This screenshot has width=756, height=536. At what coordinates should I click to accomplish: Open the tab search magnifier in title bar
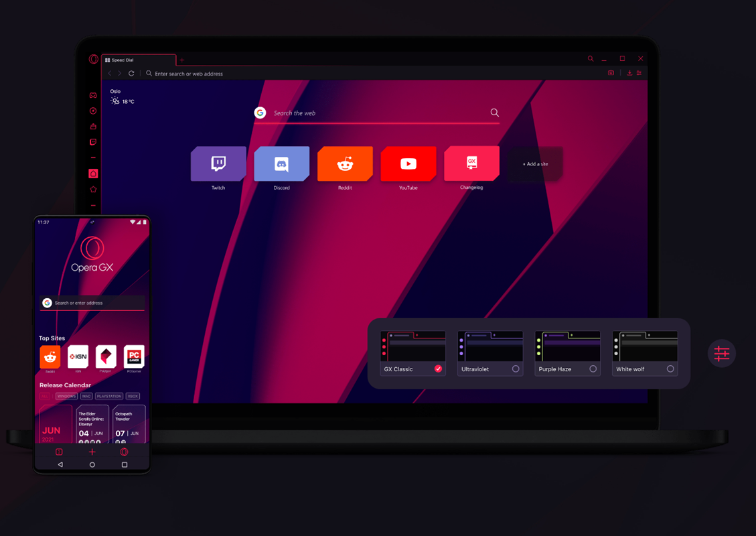coord(591,58)
